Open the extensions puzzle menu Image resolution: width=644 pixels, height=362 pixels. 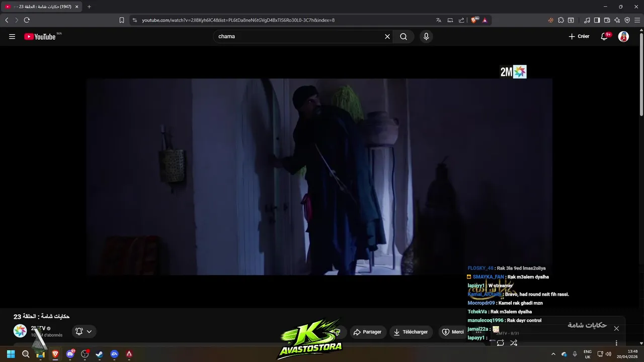pos(561,20)
